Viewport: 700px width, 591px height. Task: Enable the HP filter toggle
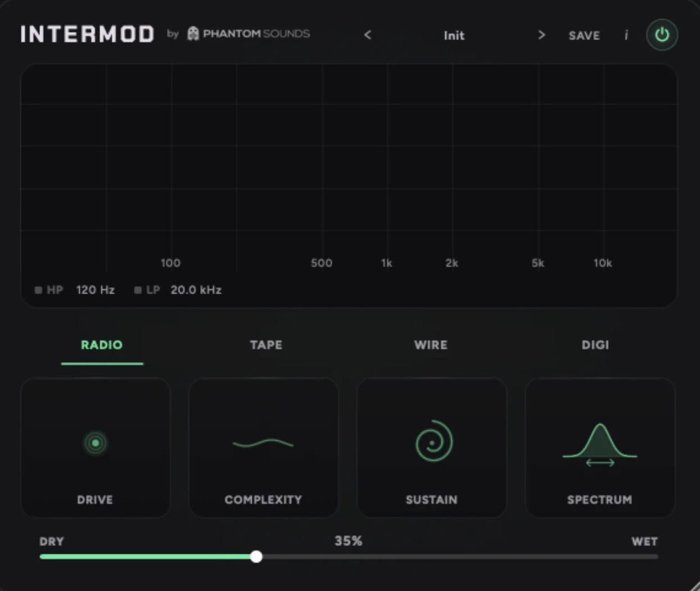(x=39, y=290)
